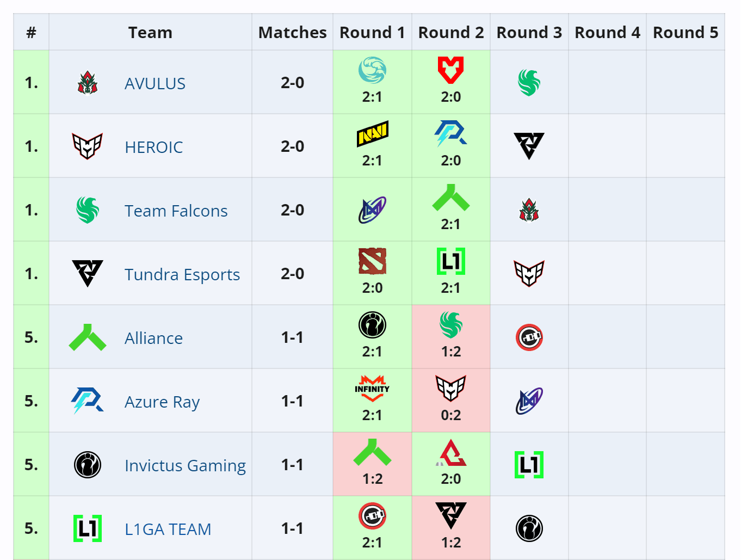
Task: Click the Team Falcons logo in Alliance's Round 2
Action: point(450,325)
